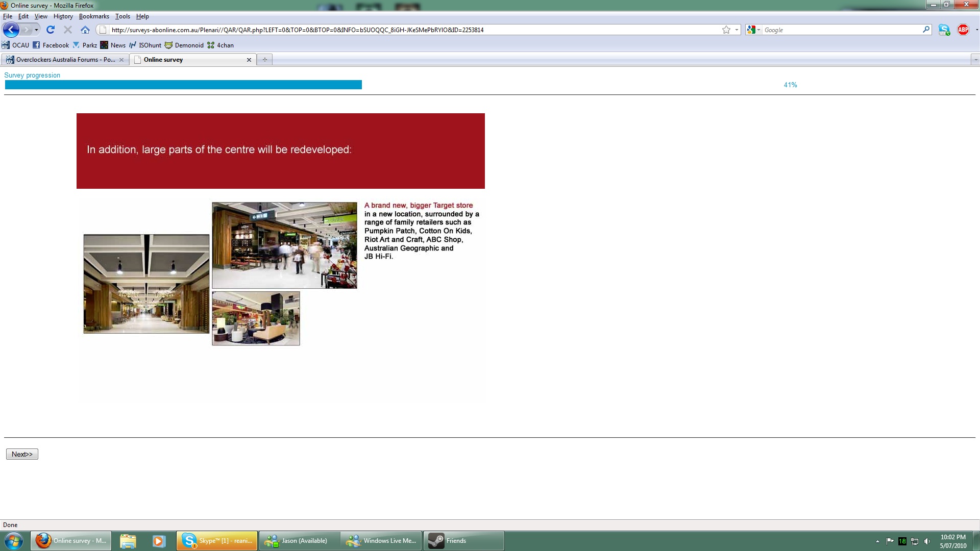The image size is (980, 551).
Task: Open the Windows Start orb
Action: 14,541
